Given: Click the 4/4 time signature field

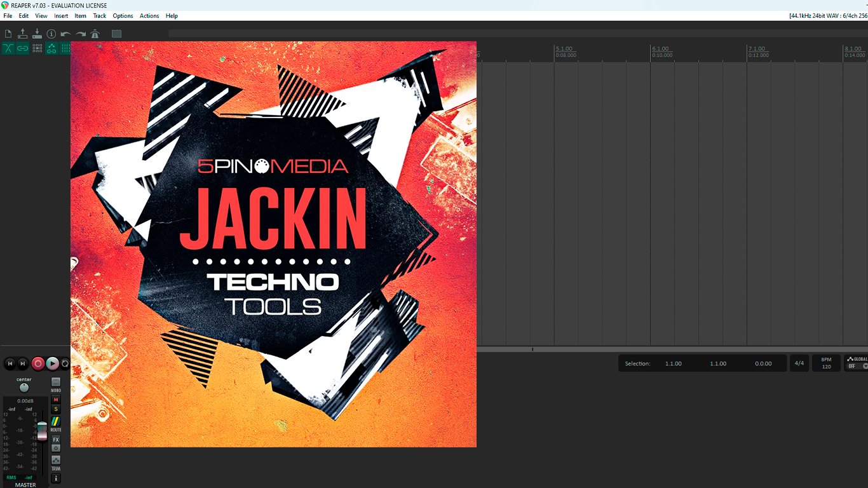Looking at the screenshot, I should point(799,363).
